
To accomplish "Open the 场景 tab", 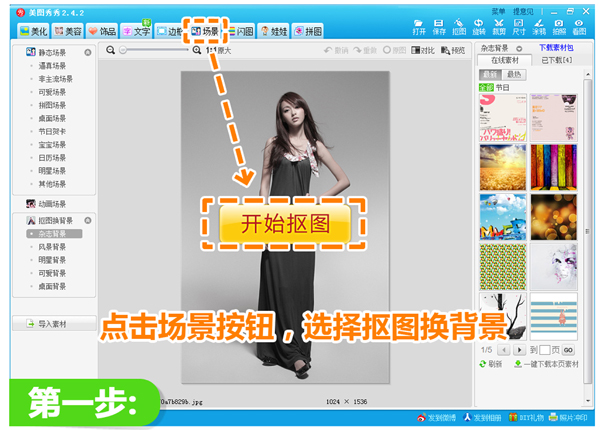I will pos(205,32).
